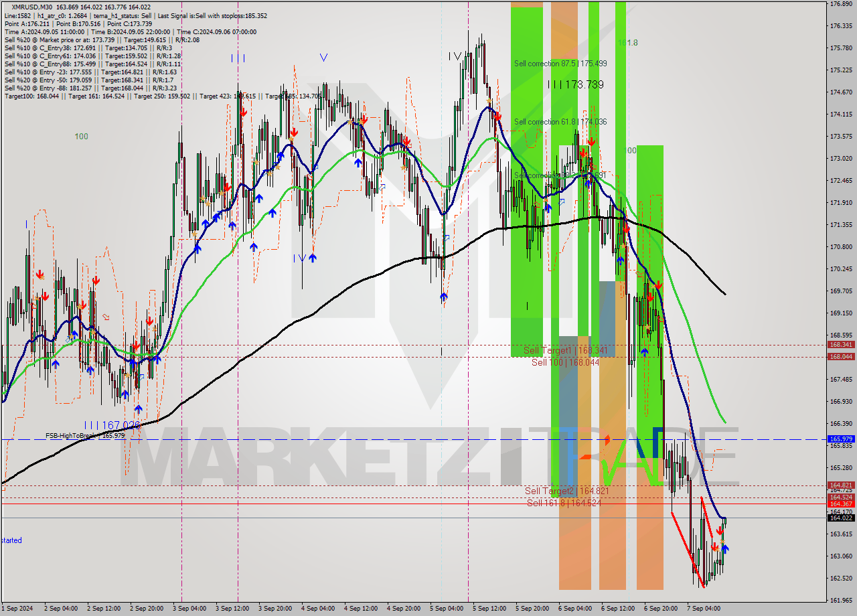Click the 161.965 price scale value
The height and width of the screenshot is (616, 857).
pyautogui.click(x=841, y=600)
